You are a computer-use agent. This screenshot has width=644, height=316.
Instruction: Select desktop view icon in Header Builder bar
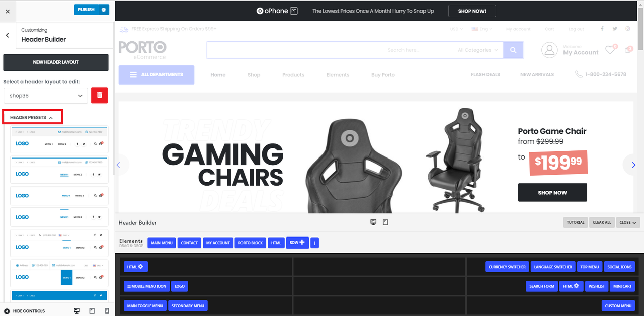pyautogui.click(x=373, y=222)
